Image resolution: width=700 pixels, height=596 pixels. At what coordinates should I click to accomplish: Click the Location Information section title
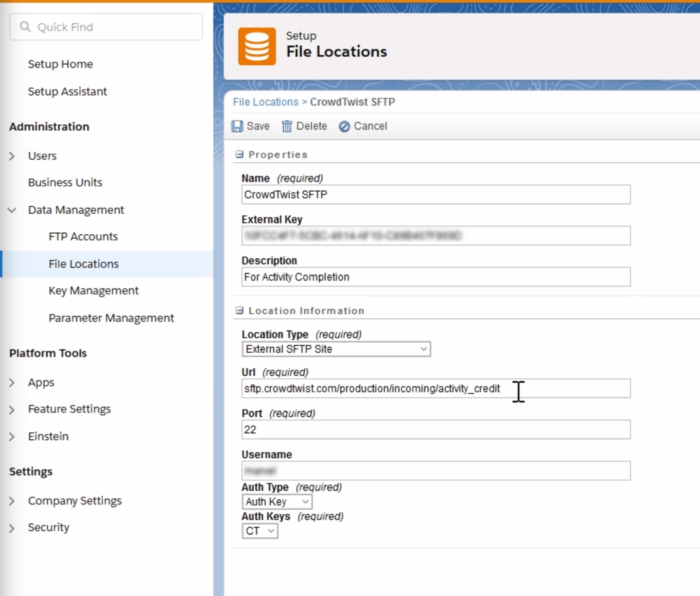coord(306,311)
